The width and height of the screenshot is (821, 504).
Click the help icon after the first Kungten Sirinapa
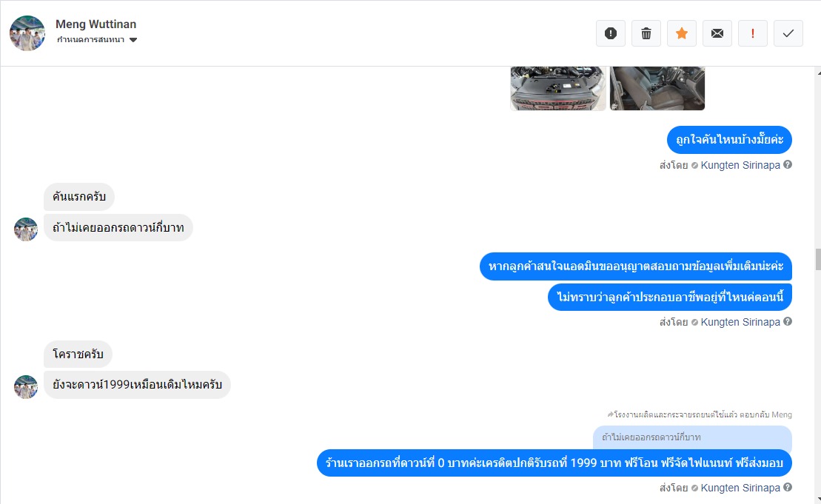(788, 165)
